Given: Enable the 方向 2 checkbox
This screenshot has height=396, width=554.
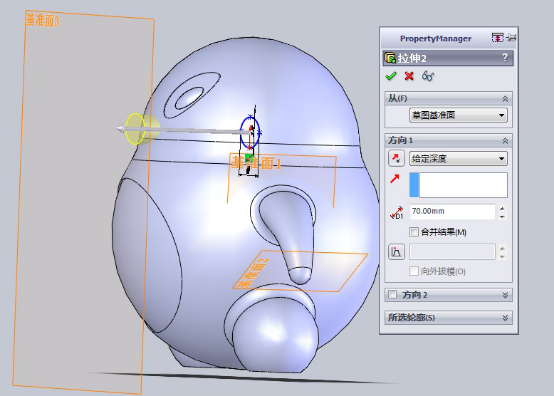Looking at the screenshot, I should click(392, 294).
